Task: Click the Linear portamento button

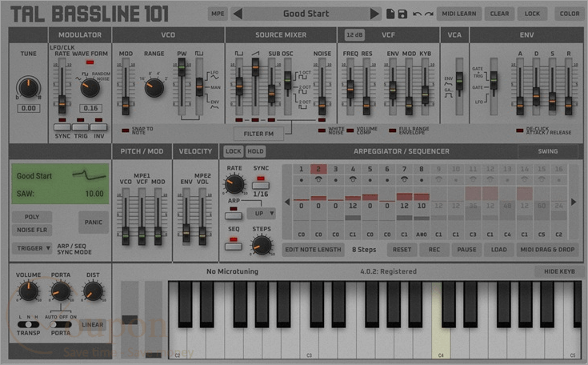Action: (x=92, y=324)
